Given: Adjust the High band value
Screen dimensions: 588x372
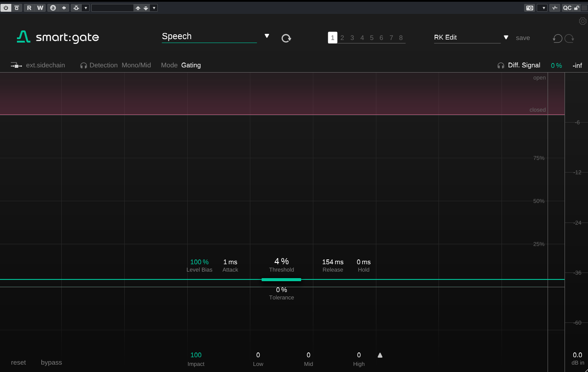Looking at the screenshot, I should (359, 355).
